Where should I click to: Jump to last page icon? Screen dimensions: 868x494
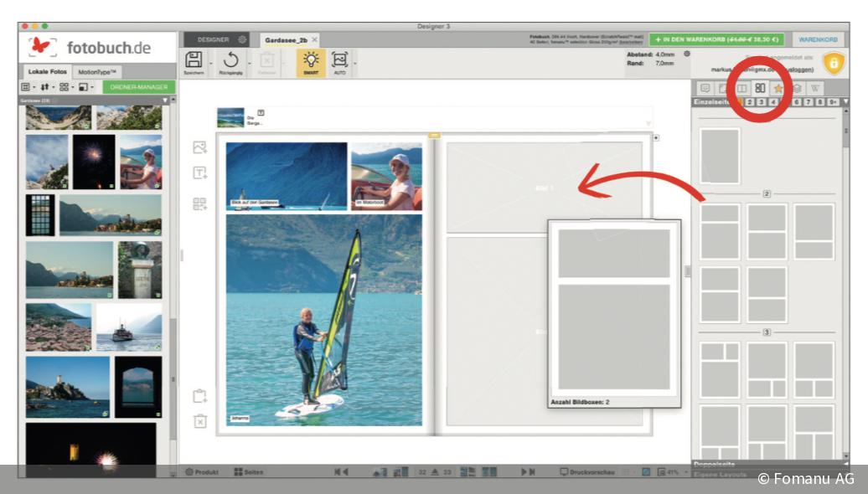click(532, 472)
